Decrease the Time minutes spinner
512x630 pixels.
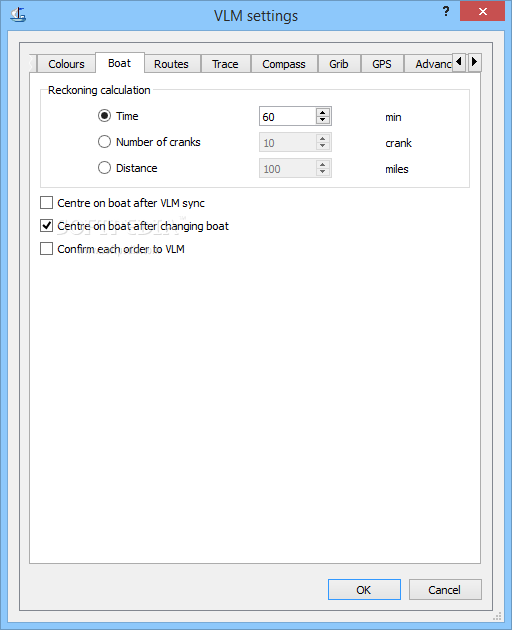323,120
